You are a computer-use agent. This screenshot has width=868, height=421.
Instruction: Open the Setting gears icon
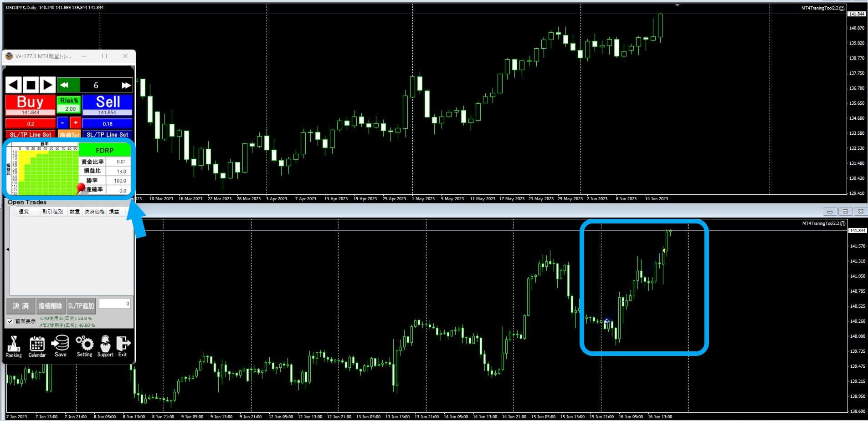pyautogui.click(x=84, y=346)
